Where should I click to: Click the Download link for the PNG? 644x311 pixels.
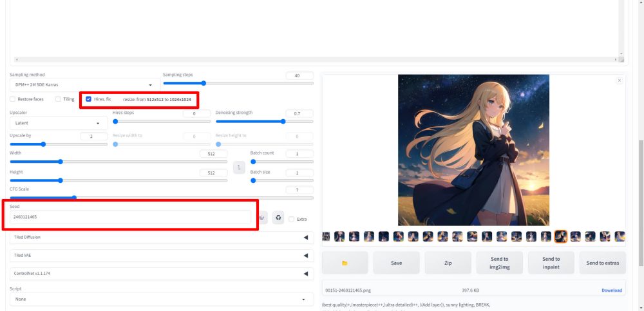(x=611, y=290)
